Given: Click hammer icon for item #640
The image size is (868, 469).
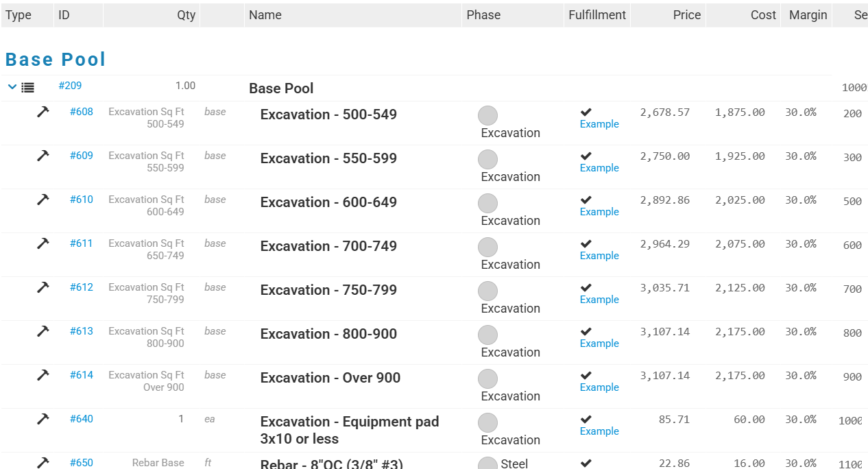Looking at the screenshot, I should coord(43,419).
